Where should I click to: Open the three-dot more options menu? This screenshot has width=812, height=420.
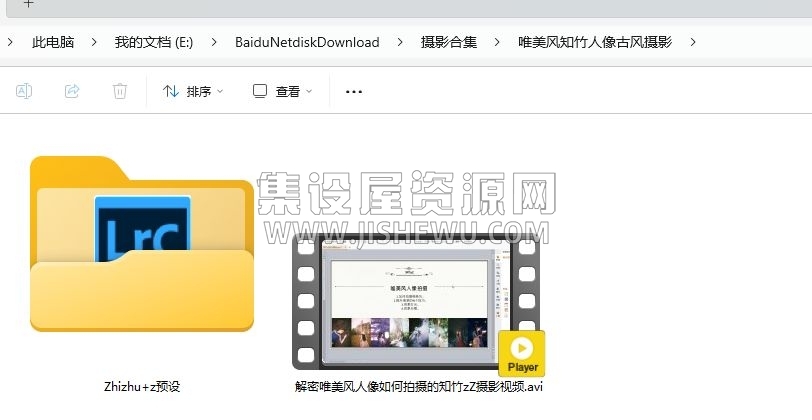[354, 92]
